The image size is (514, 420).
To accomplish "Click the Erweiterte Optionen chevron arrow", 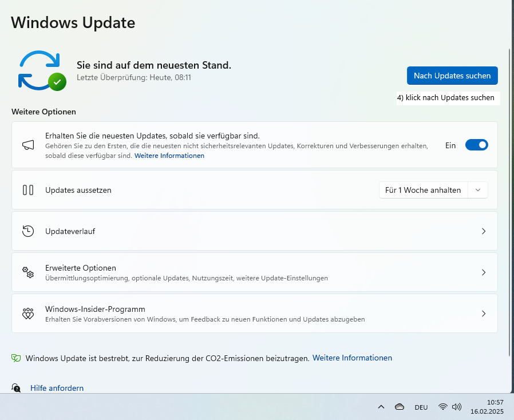I will click(484, 272).
